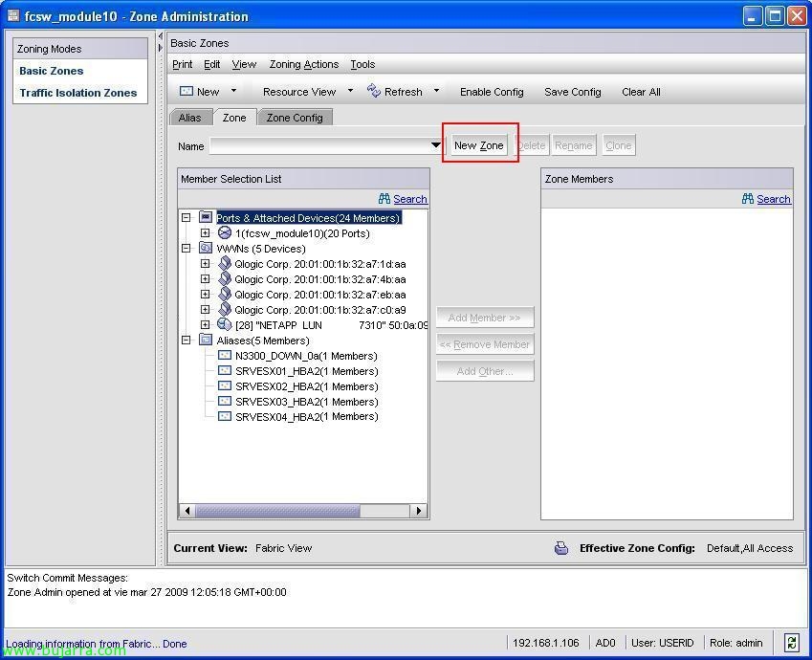Open the Zoning Actions menu

point(303,64)
